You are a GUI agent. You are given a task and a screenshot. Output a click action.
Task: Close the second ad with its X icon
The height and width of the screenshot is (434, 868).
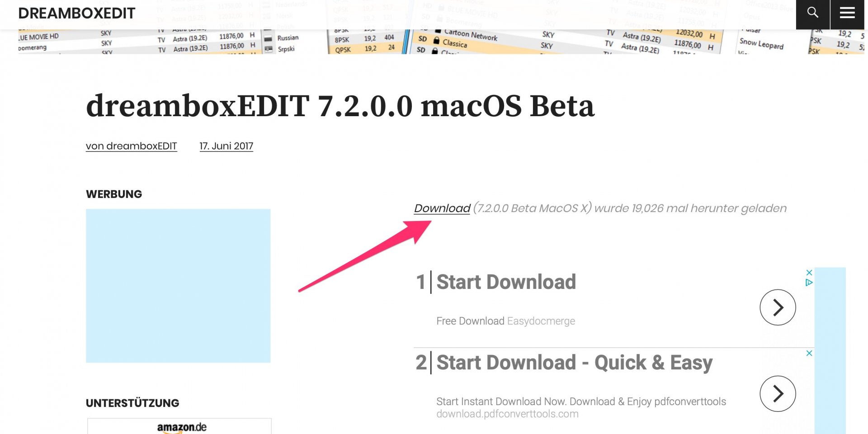(809, 353)
